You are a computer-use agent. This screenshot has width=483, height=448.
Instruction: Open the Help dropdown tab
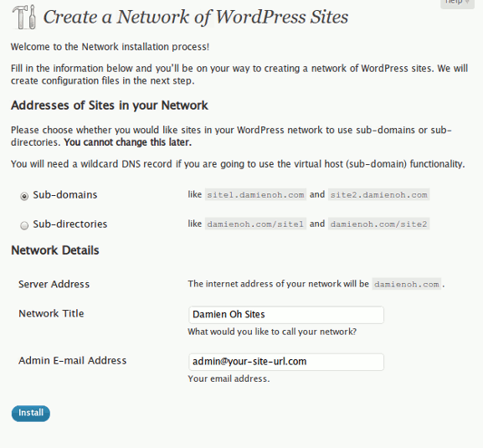457,3
